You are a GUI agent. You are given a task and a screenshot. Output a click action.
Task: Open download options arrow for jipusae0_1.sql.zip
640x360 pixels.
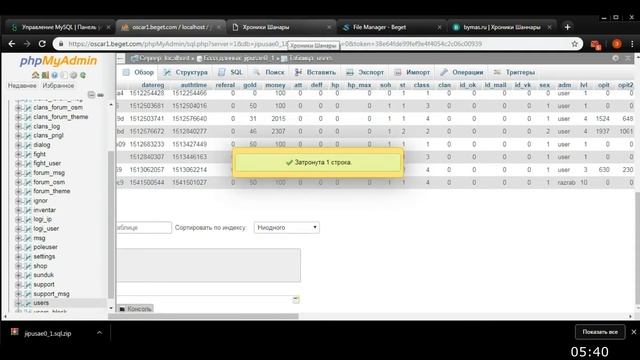click(99, 333)
